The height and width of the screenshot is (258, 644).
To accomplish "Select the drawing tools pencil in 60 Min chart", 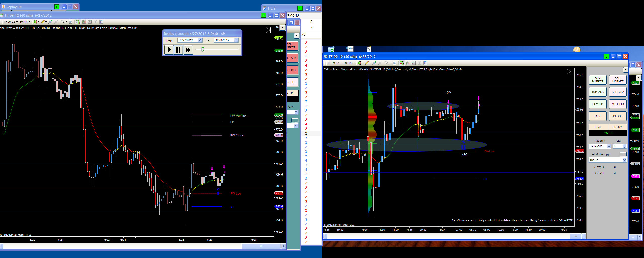I will pyautogui.click(x=43, y=22).
